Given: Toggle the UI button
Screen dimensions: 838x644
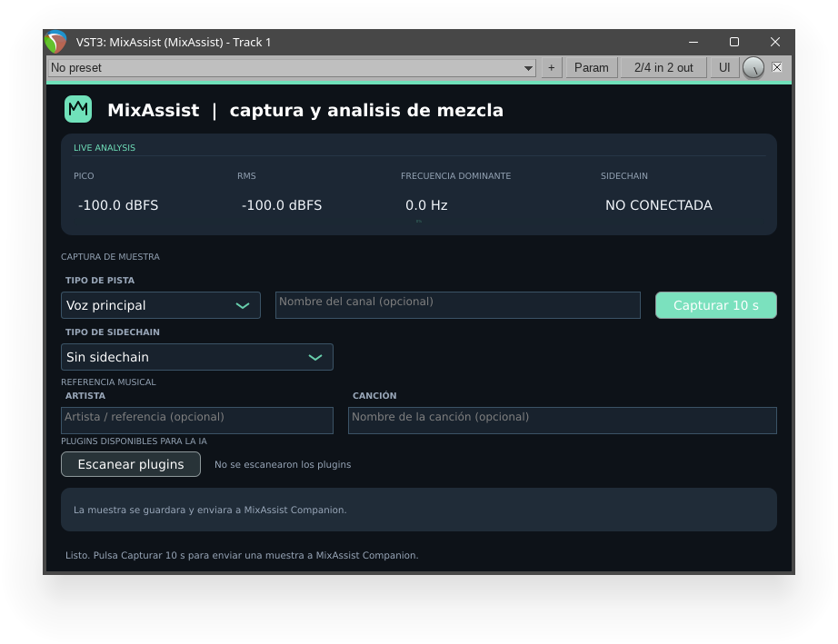Looking at the screenshot, I should pyautogui.click(x=724, y=68).
